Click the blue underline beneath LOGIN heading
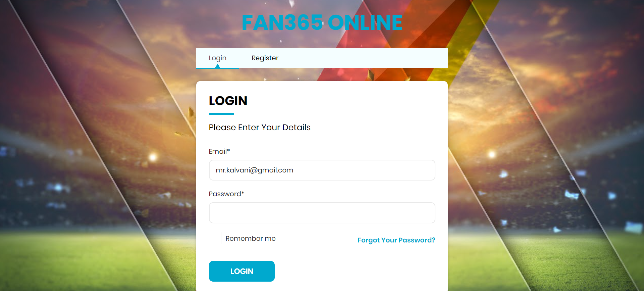This screenshot has height=291, width=644. coord(221,114)
